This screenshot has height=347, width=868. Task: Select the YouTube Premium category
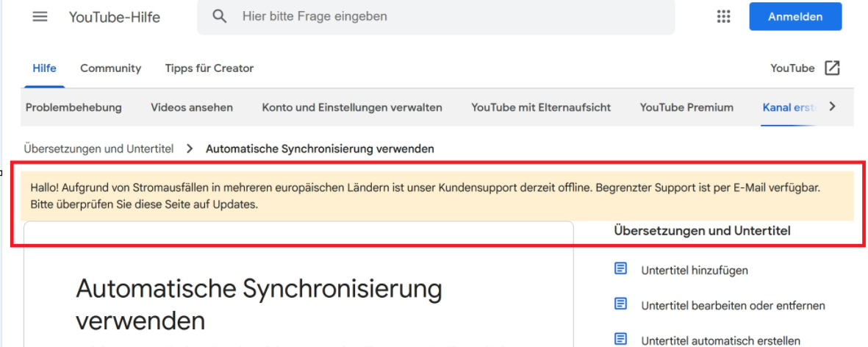(x=686, y=107)
